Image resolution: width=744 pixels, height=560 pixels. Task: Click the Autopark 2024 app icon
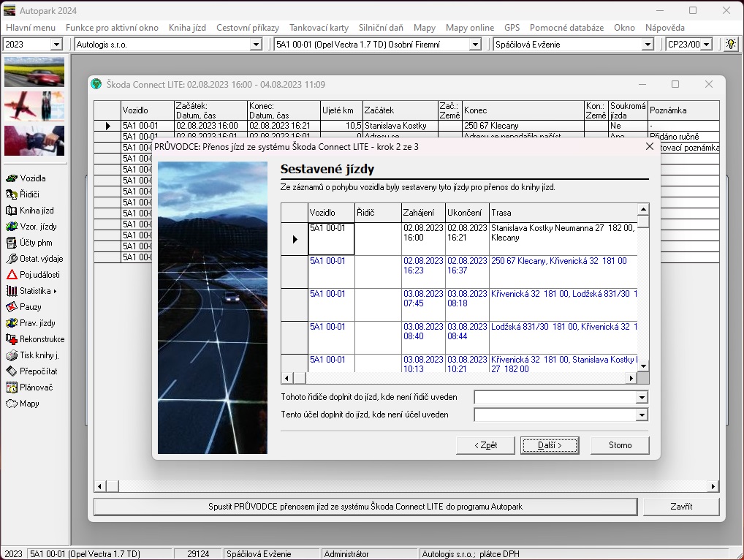(10, 10)
